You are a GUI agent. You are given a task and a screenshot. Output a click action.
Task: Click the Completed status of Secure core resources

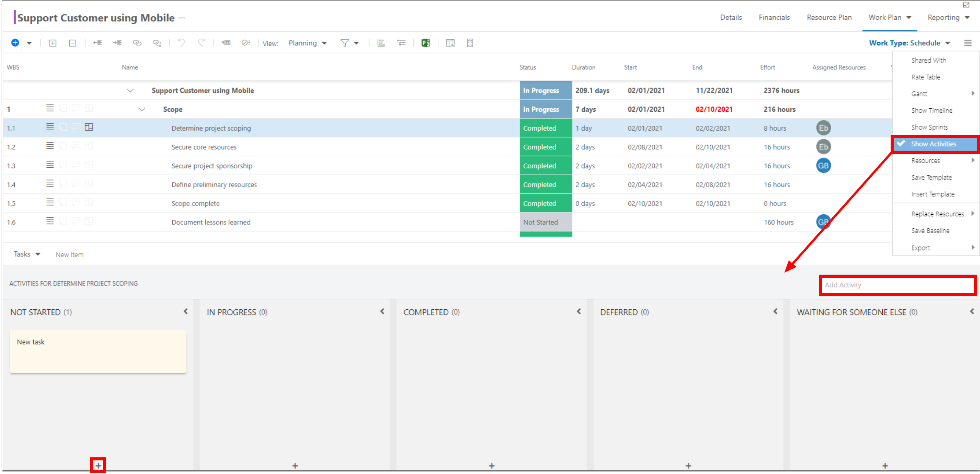(546, 147)
